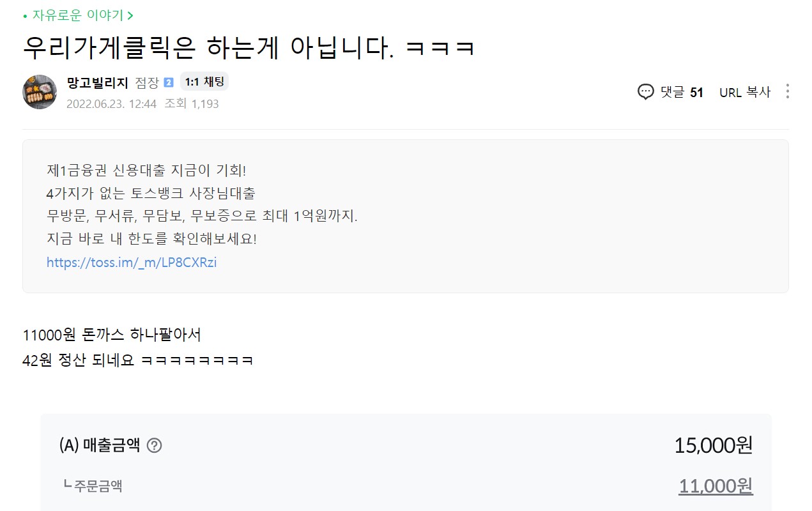Screen dimensions: 812x511
Task: Click the post date 2022.06.23. 12:44
Action: coord(111,103)
